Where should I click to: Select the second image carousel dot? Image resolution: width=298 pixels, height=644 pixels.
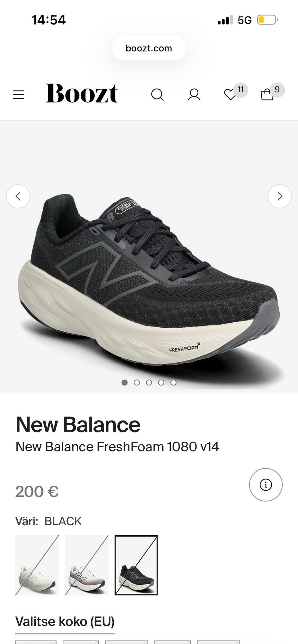coord(137,382)
